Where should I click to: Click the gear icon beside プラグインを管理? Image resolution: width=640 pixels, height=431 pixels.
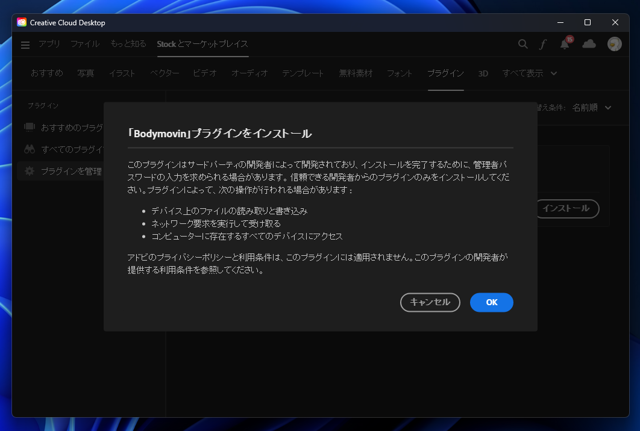(x=29, y=171)
